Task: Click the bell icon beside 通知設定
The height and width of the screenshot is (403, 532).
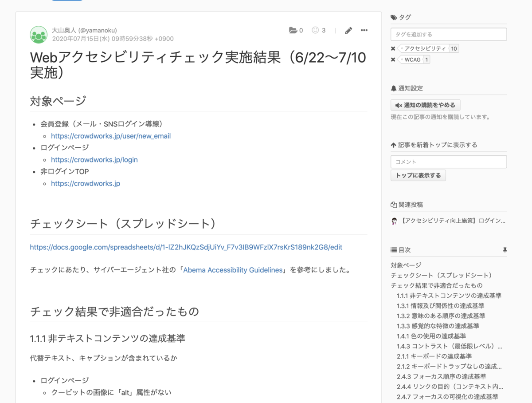Action: (x=393, y=88)
